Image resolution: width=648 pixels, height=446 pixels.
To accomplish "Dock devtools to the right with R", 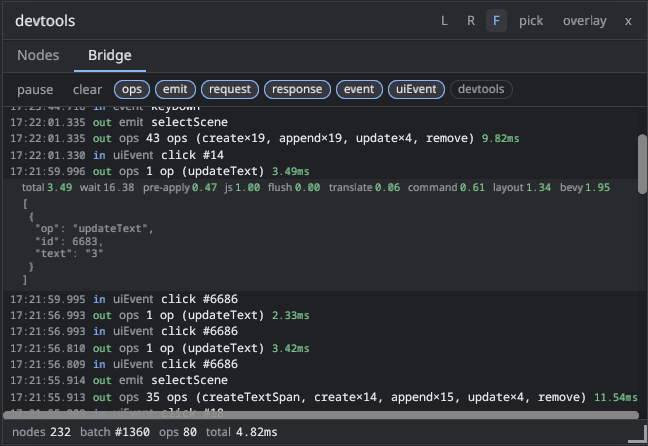I will coord(471,21).
